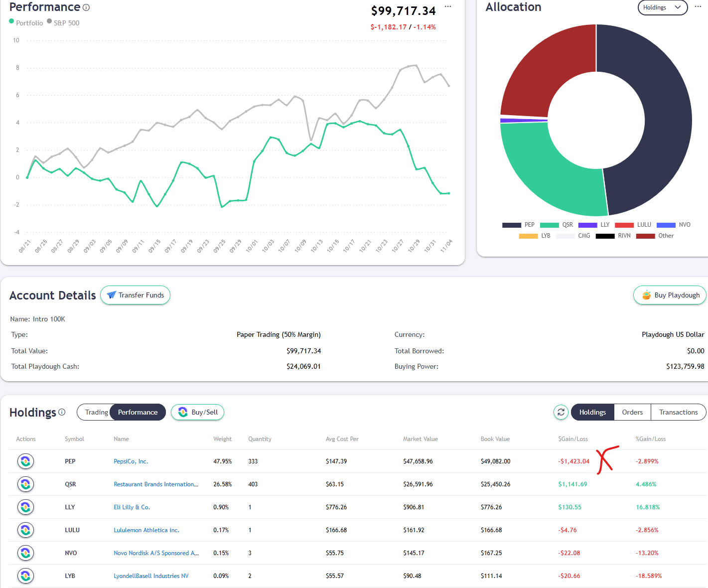Sort holdings by the %Gain/Loss column header

[x=651, y=439]
